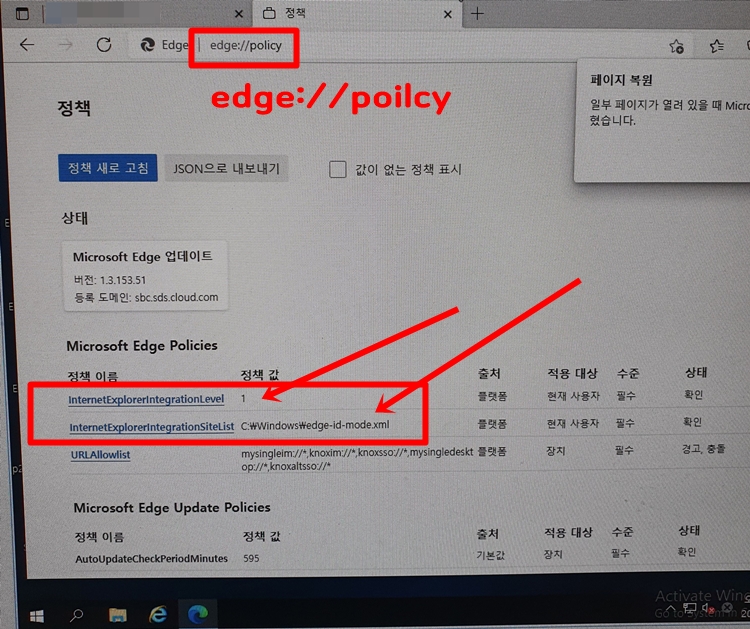Open URLAllowlist policy link
This screenshot has height=629, width=750.
tap(100, 454)
